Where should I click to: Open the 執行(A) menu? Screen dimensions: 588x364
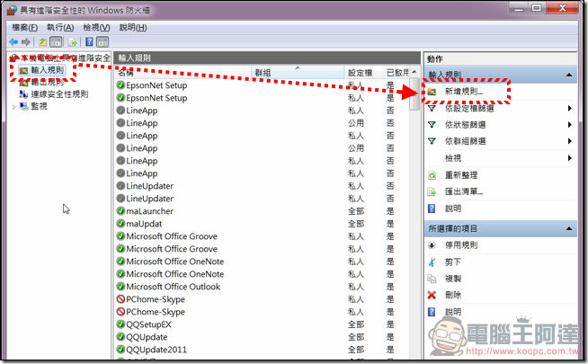click(60, 27)
